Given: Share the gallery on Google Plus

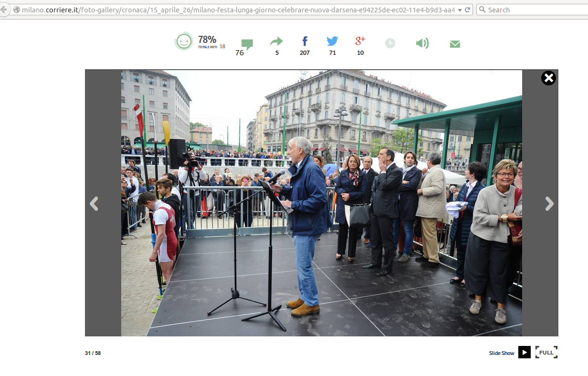Looking at the screenshot, I should [x=360, y=41].
